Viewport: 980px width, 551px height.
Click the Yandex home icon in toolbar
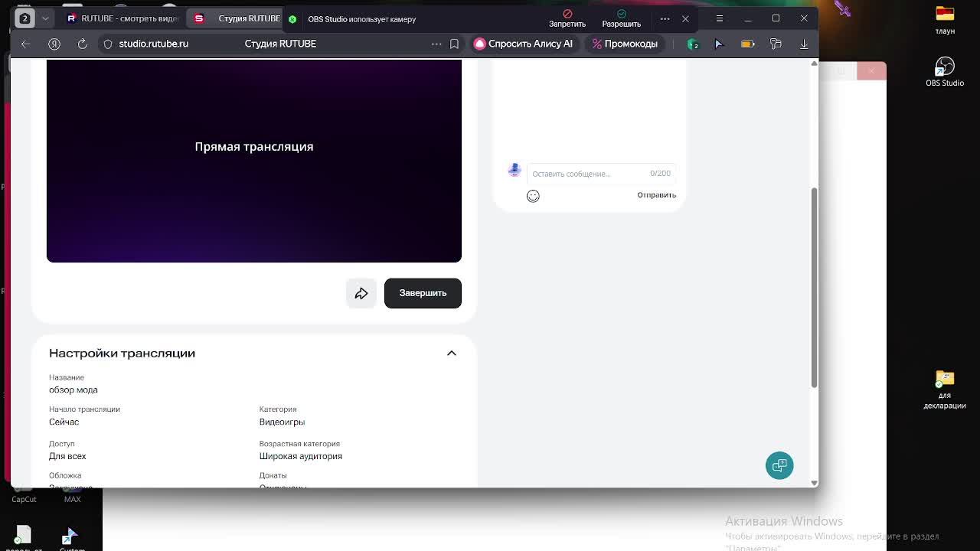point(54,44)
